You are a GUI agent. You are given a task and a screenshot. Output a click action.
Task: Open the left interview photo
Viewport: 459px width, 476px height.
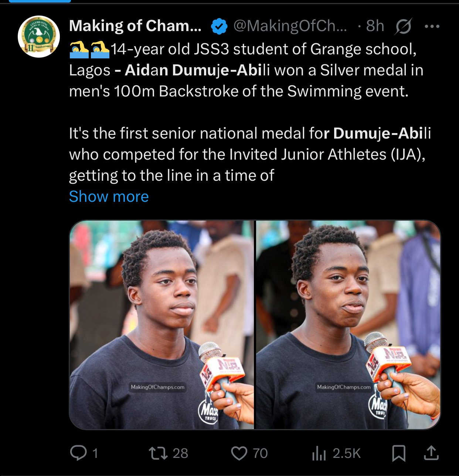pyautogui.click(x=161, y=325)
